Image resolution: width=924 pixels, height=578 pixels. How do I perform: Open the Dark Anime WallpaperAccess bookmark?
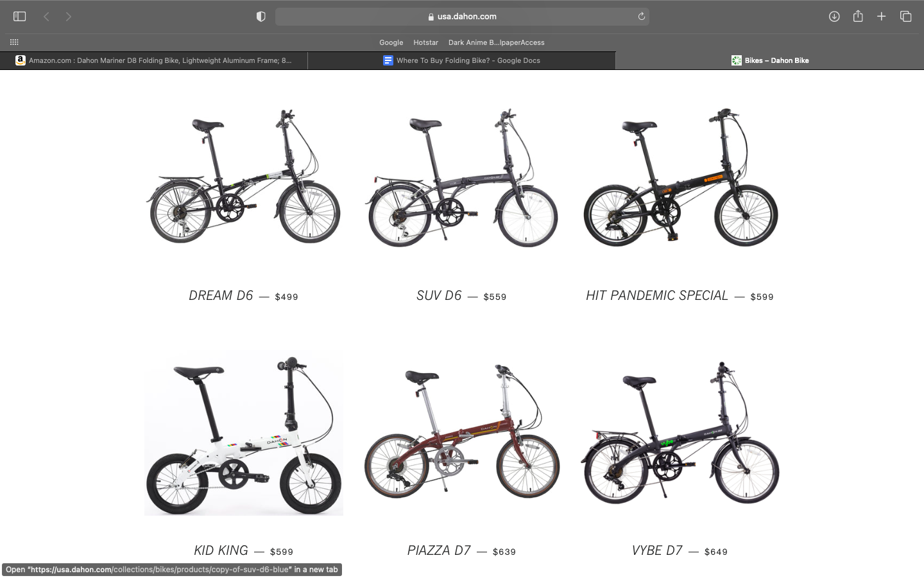(496, 42)
